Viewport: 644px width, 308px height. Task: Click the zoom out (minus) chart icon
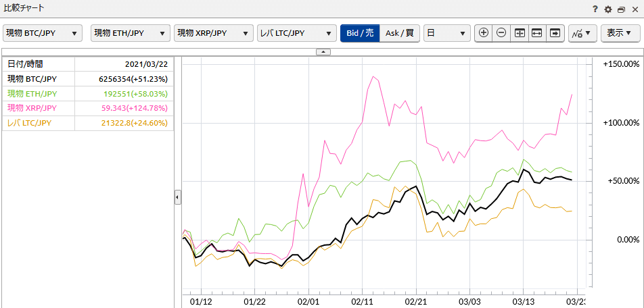[x=501, y=33]
